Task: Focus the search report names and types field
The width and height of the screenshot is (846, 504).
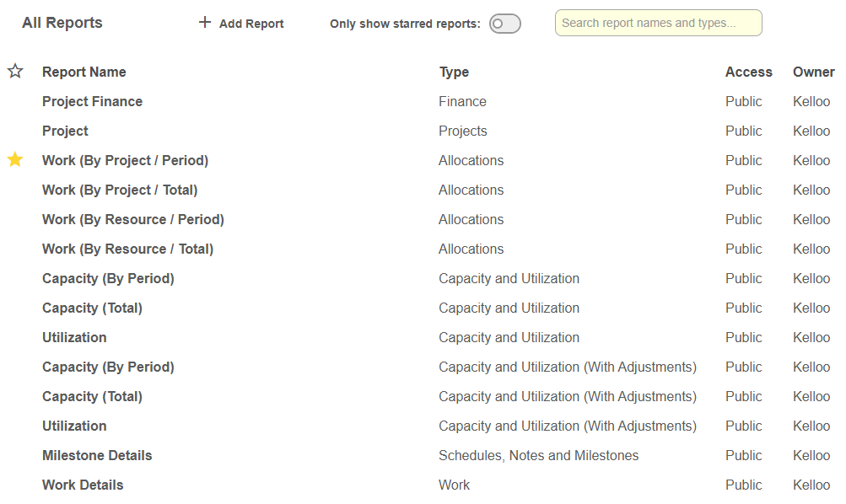Action: pyautogui.click(x=658, y=23)
